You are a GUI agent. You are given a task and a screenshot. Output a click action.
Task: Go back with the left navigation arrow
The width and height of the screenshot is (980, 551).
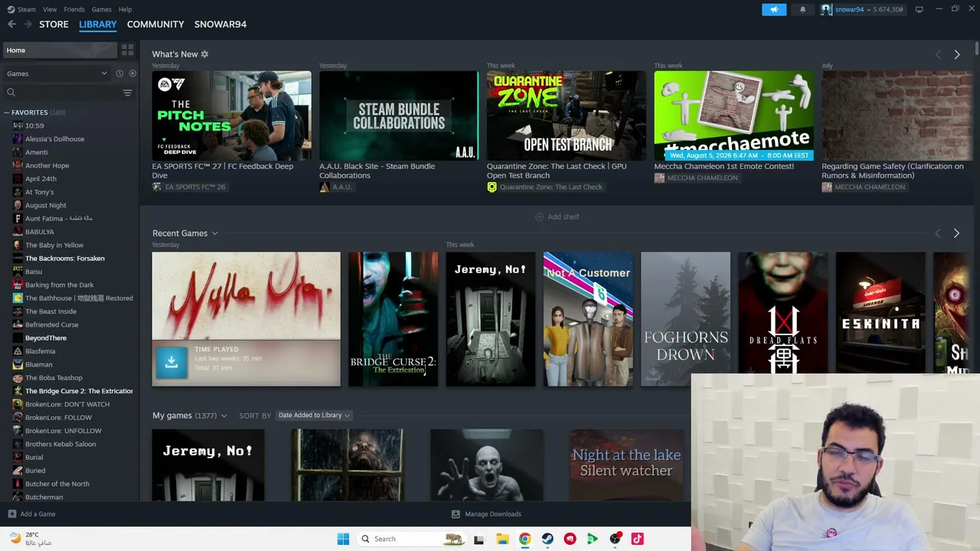click(11, 24)
